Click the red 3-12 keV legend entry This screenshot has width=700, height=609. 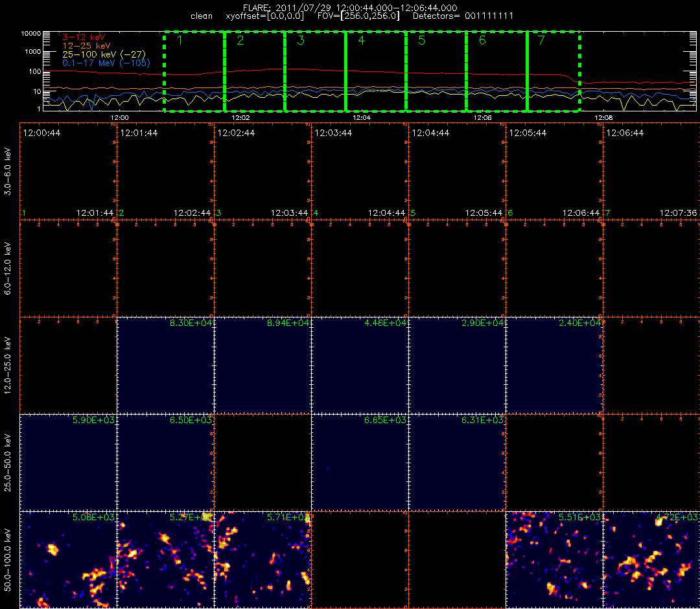pos(84,37)
